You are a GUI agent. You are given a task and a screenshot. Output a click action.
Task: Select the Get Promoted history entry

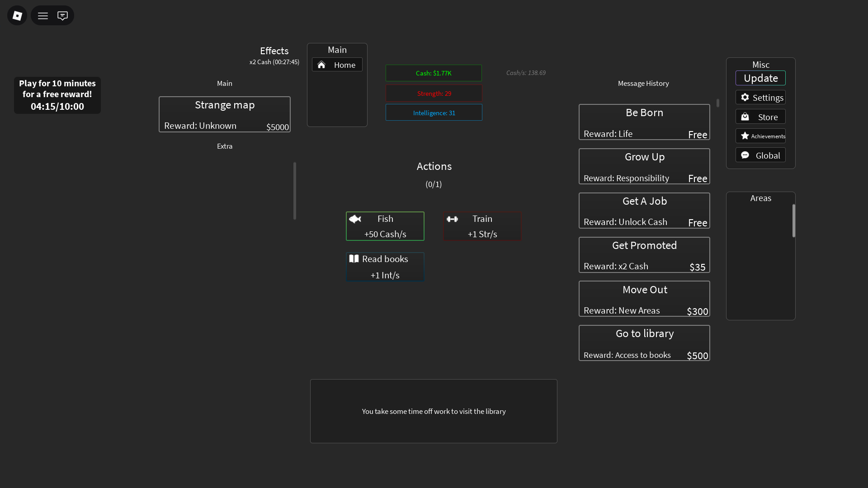point(644,255)
